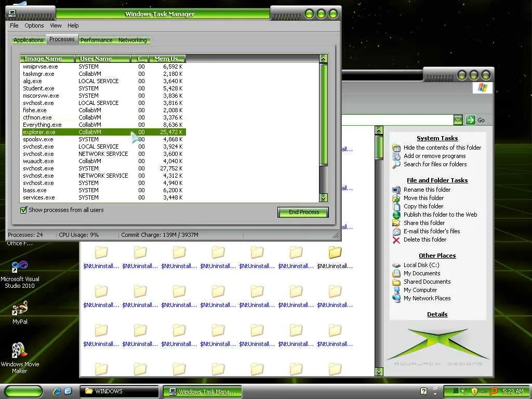Select the Everything.exe process row
The width and height of the screenshot is (532, 399).
[x=103, y=125]
